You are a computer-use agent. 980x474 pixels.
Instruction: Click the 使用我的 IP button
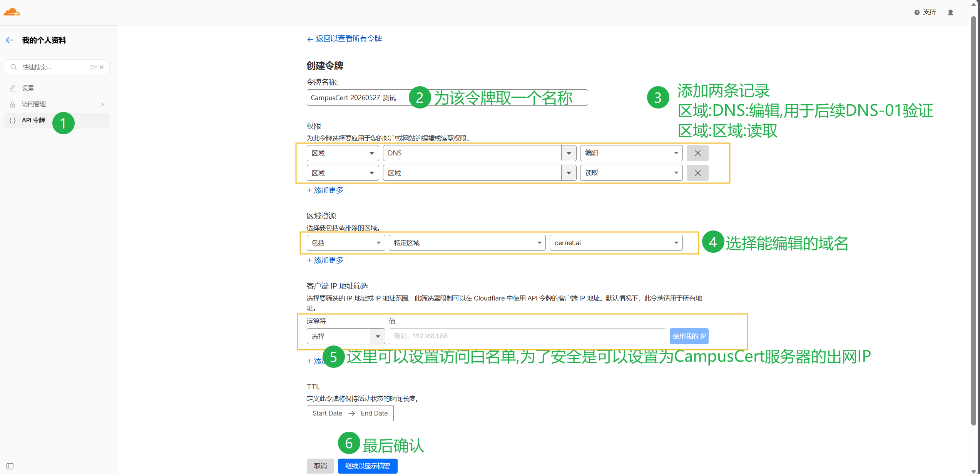(689, 336)
